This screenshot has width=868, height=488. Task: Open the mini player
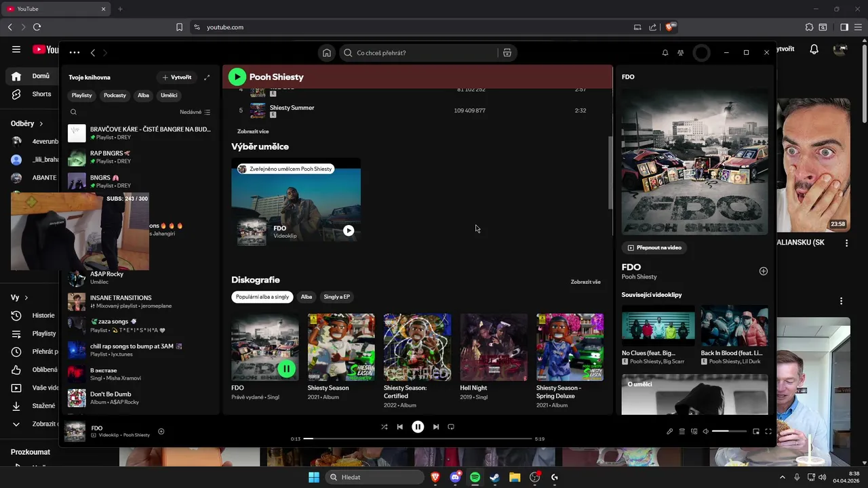point(756,431)
